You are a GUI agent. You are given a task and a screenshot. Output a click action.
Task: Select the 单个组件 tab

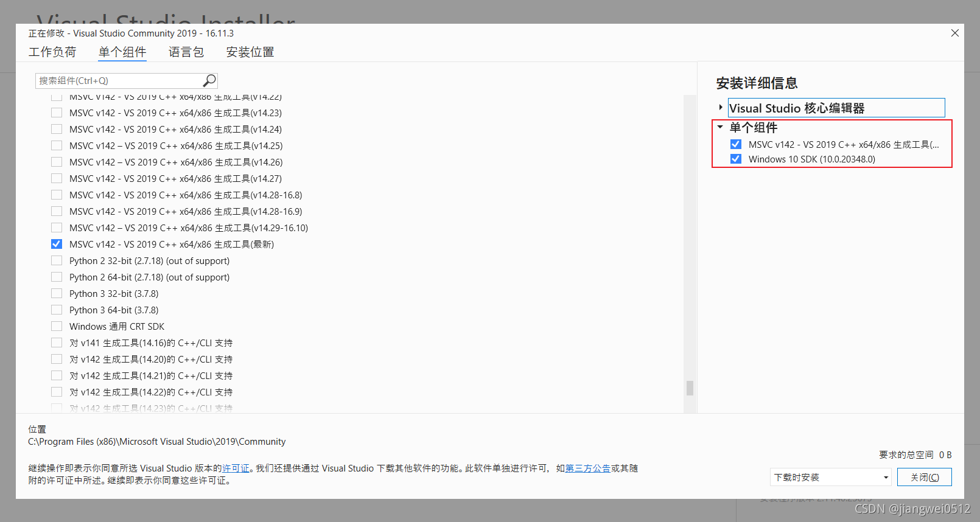coord(122,52)
